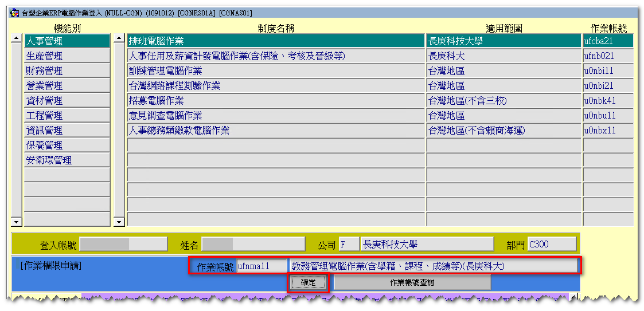The image size is (644, 311).
Task: Click the 教務管理電腦作業 description field
Action: click(433, 266)
